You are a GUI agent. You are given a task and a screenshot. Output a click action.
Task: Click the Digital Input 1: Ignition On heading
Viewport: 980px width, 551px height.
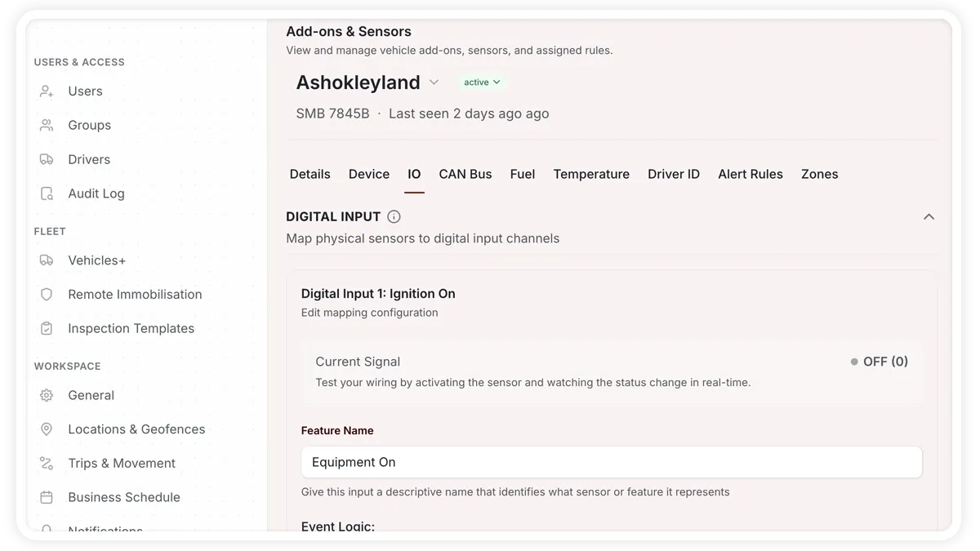pyautogui.click(x=378, y=294)
